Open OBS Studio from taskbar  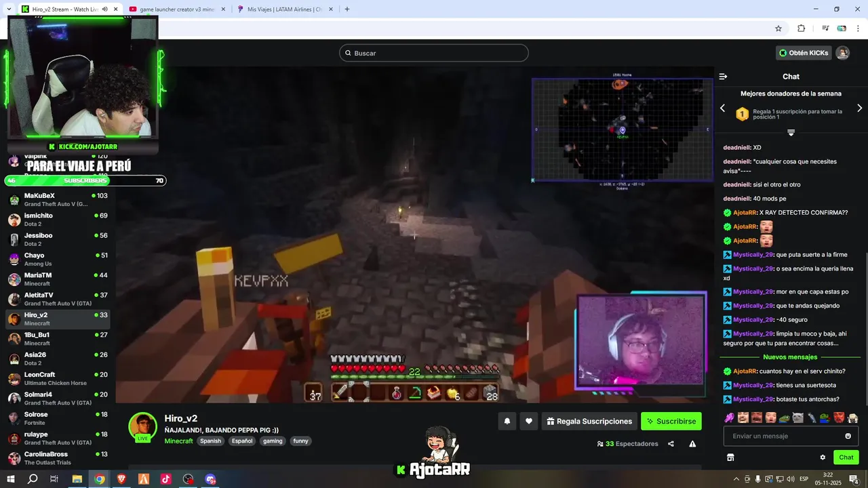(x=188, y=479)
